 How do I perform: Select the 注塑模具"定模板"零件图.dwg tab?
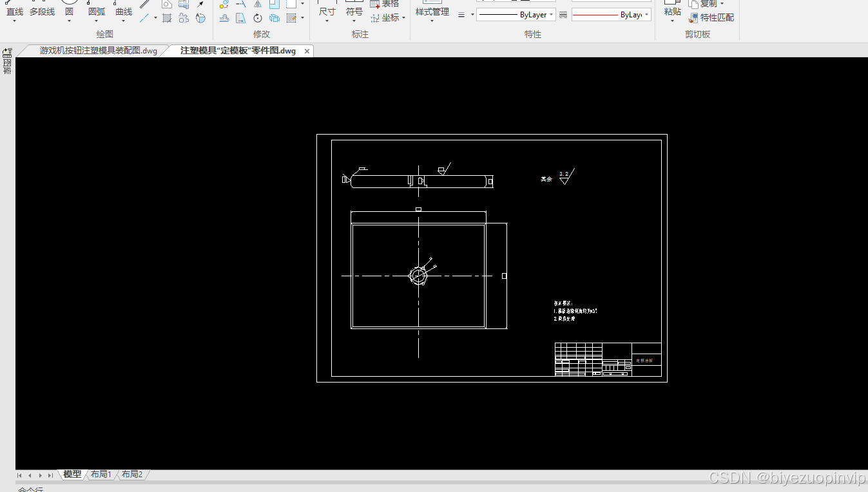pyautogui.click(x=238, y=51)
